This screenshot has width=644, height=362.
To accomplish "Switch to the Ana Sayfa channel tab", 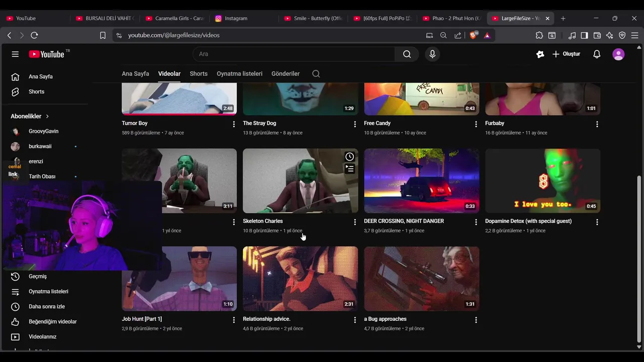I will (135, 73).
